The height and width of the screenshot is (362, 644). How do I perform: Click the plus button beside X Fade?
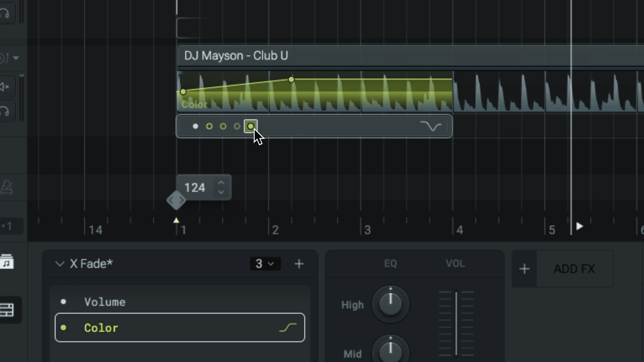(x=299, y=264)
